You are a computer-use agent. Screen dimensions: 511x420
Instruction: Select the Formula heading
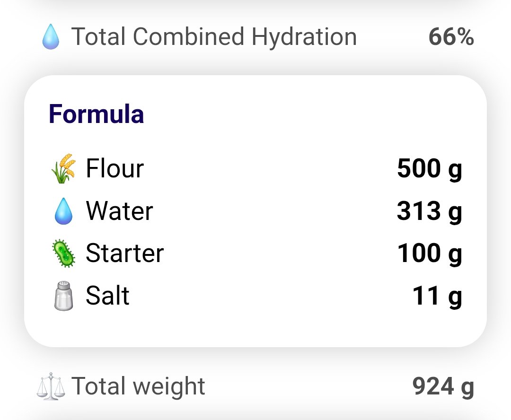96,114
